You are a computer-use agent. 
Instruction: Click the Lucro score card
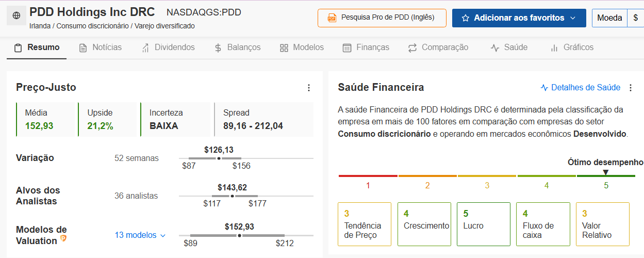coord(483,224)
